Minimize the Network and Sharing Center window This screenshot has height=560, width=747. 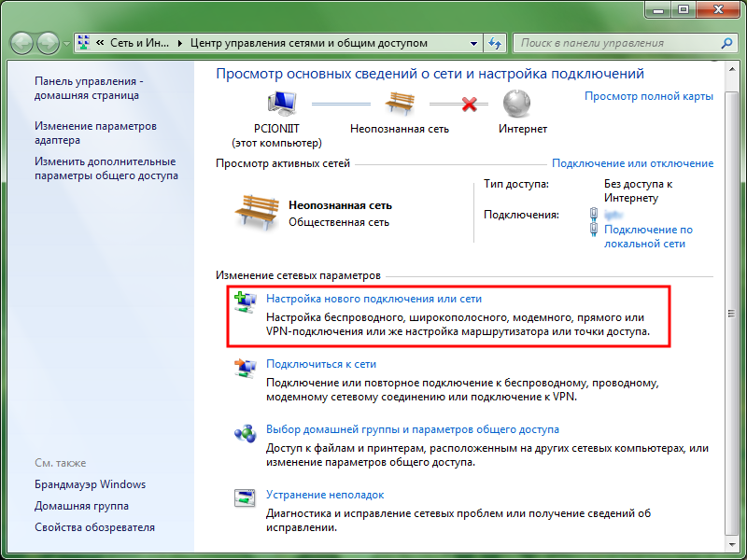[659, 9]
